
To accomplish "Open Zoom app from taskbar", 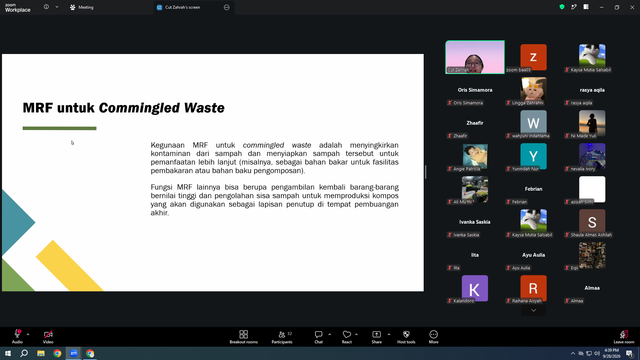I will (x=74, y=353).
